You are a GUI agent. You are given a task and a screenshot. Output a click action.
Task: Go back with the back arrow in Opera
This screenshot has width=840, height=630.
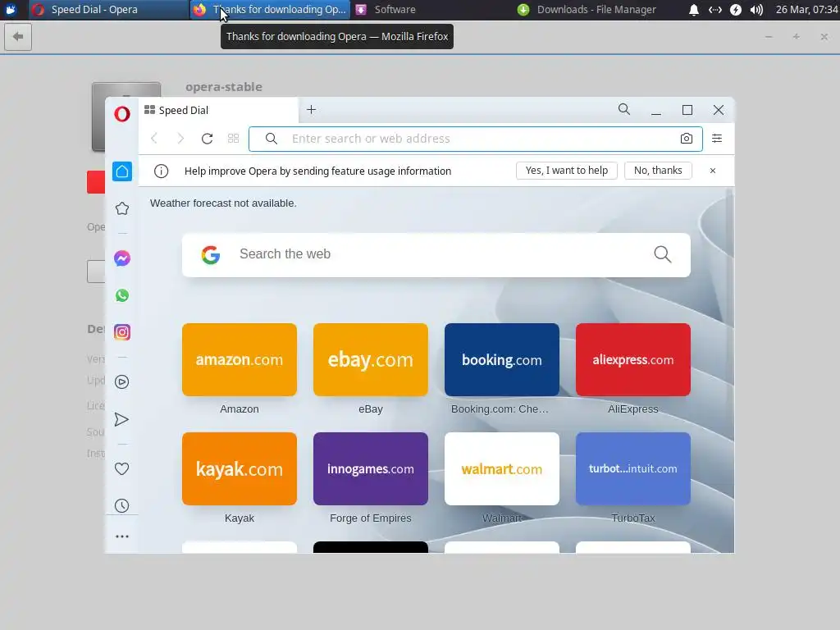pos(154,139)
